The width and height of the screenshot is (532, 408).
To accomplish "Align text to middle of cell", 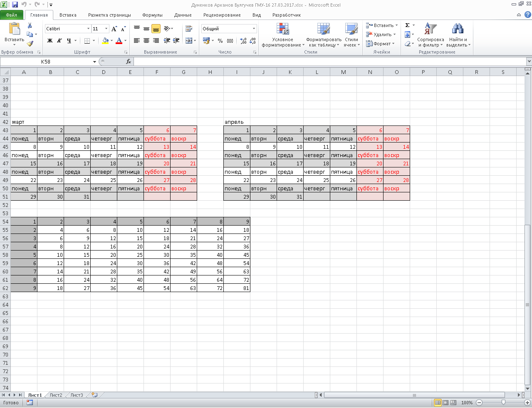I will pos(146,29).
